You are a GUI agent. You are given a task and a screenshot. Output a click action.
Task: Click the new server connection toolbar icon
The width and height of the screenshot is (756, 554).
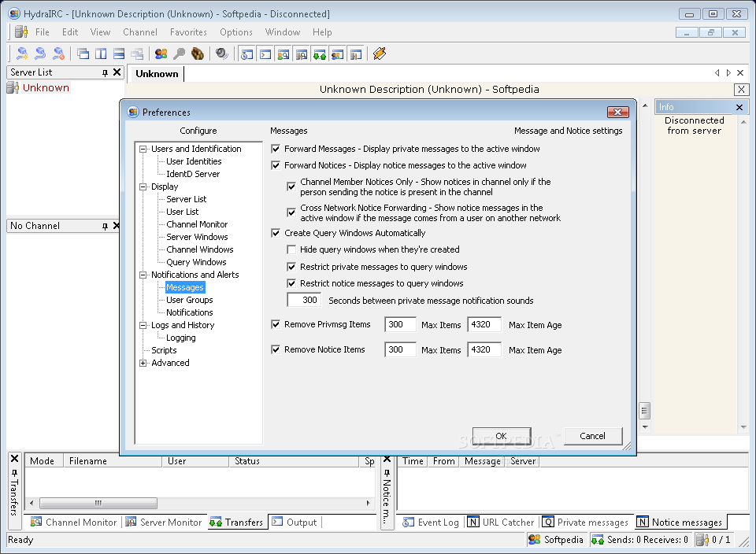22,54
